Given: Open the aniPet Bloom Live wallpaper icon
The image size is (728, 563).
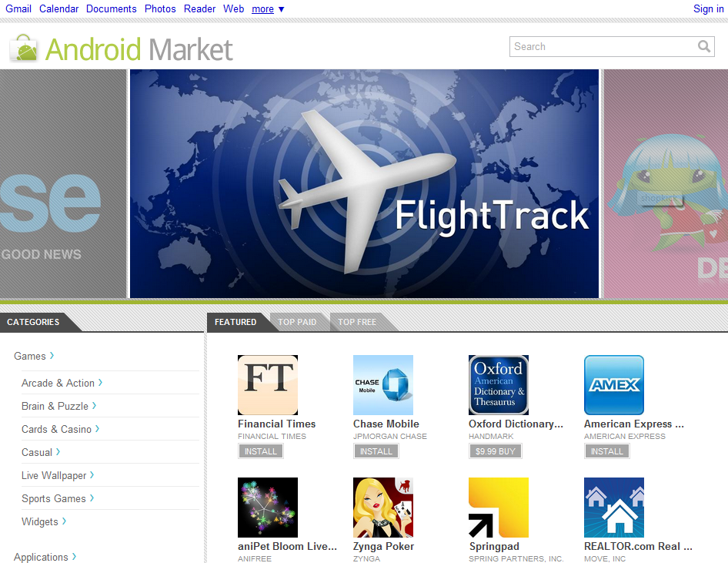Looking at the screenshot, I should 267,508.
